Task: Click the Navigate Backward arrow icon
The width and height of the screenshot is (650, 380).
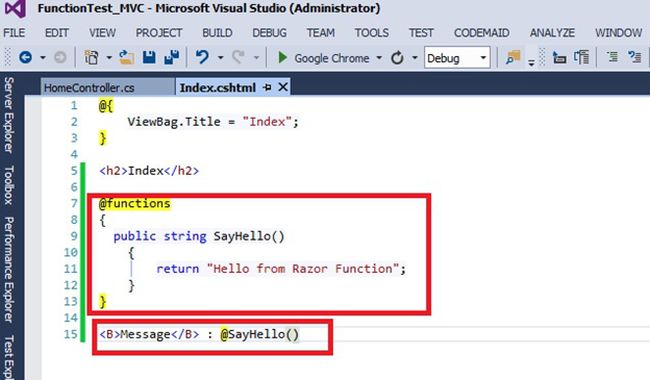Action: (26, 57)
